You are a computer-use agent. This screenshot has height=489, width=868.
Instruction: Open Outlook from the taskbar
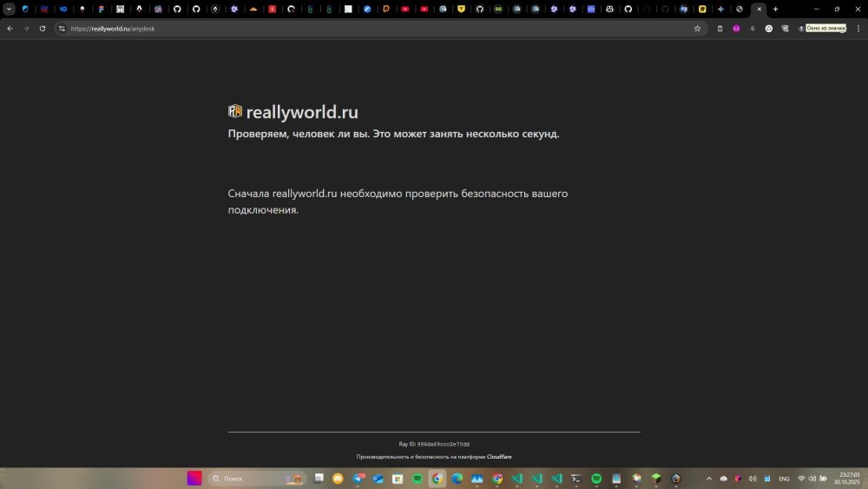point(378,479)
